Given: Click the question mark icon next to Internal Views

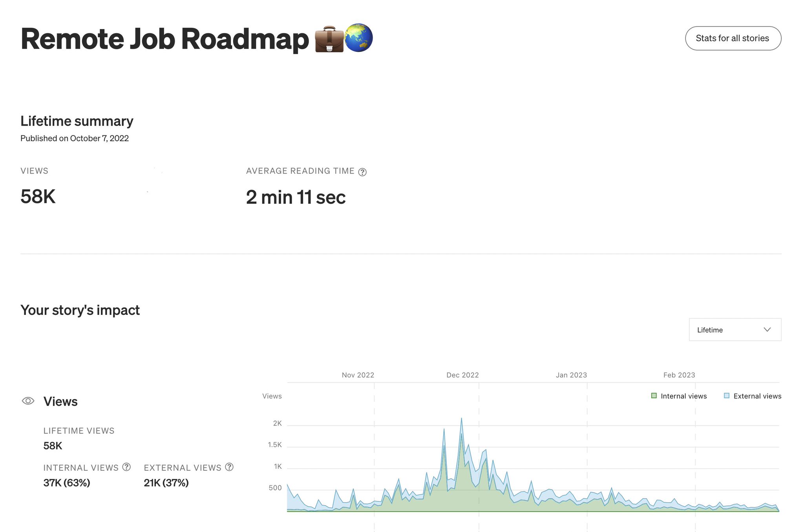Looking at the screenshot, I should tap(126, 467).
